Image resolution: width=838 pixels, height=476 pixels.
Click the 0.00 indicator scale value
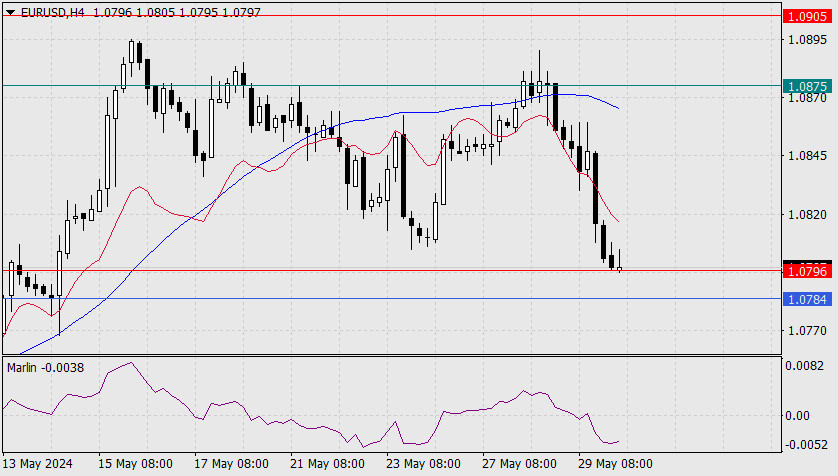[x=797, y=416]
